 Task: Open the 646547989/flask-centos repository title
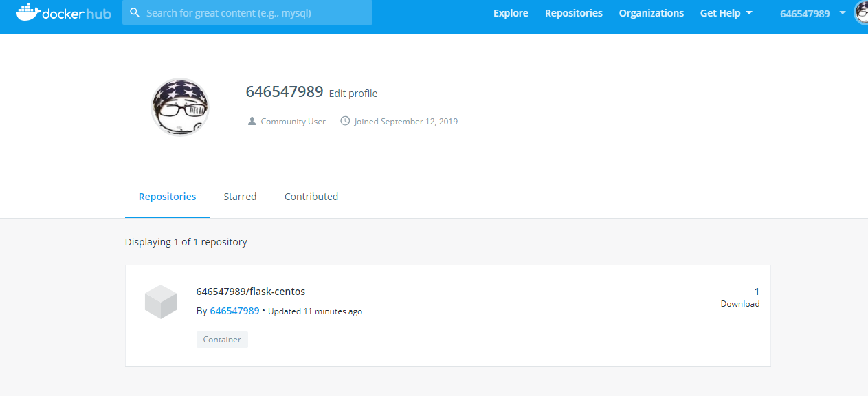[x=251, y=291]
